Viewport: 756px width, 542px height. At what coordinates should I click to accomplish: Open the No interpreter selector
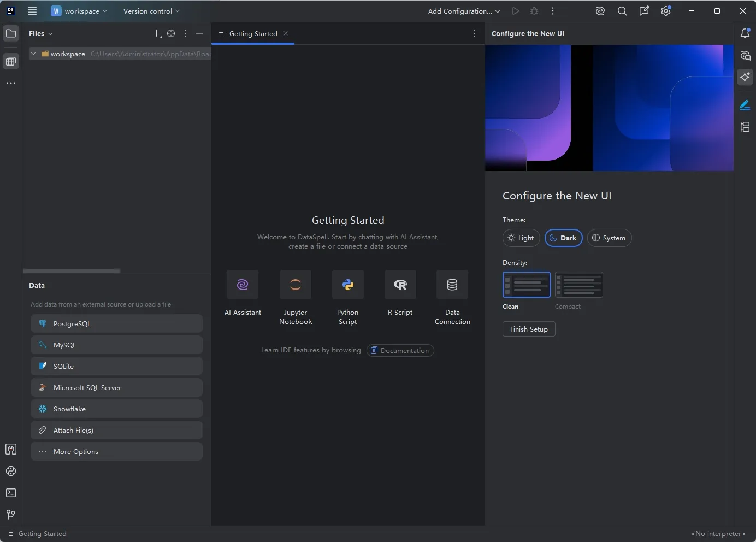point(717,533)
